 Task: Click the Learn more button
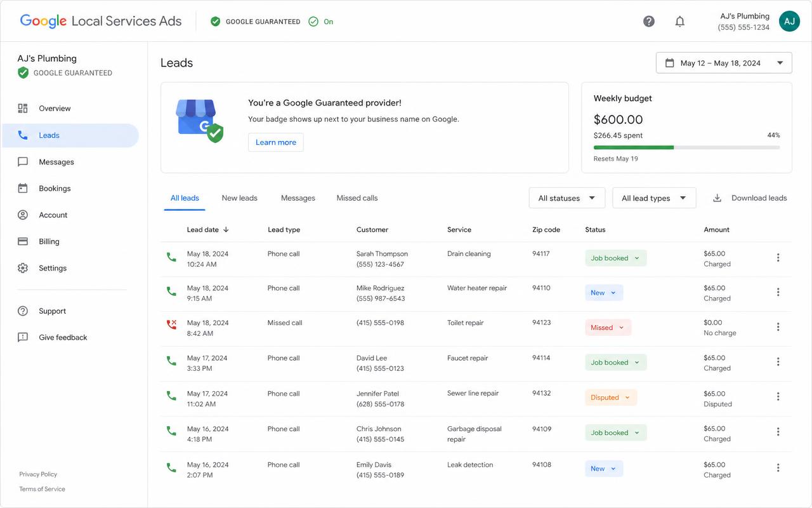click(276, 142)
